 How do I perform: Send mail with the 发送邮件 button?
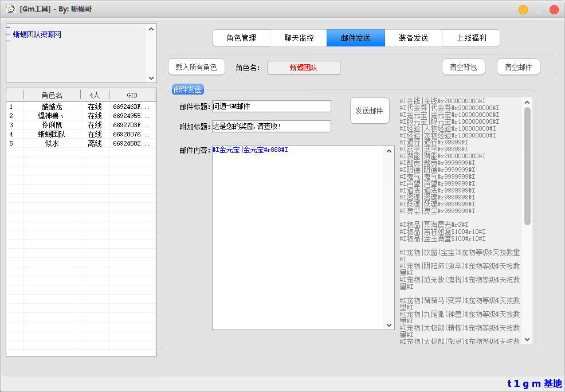coord(370,111)
